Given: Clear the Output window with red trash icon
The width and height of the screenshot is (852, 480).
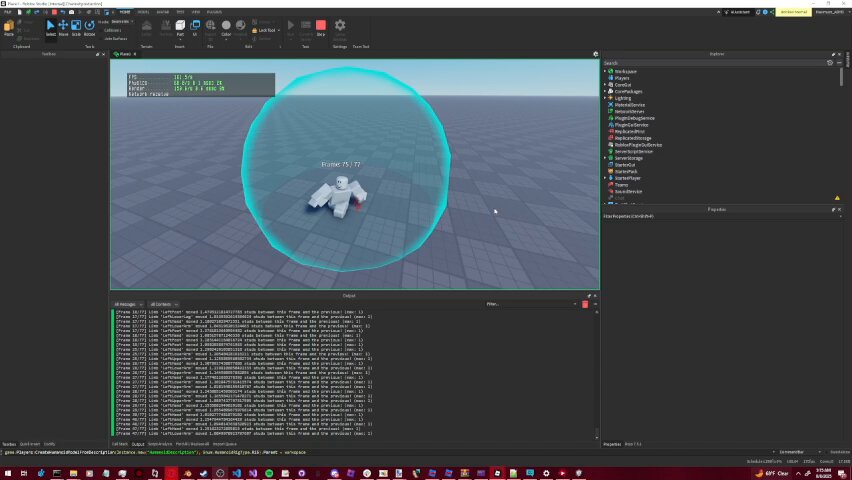Looking at the screenshot, I should [x=585, y=304].
